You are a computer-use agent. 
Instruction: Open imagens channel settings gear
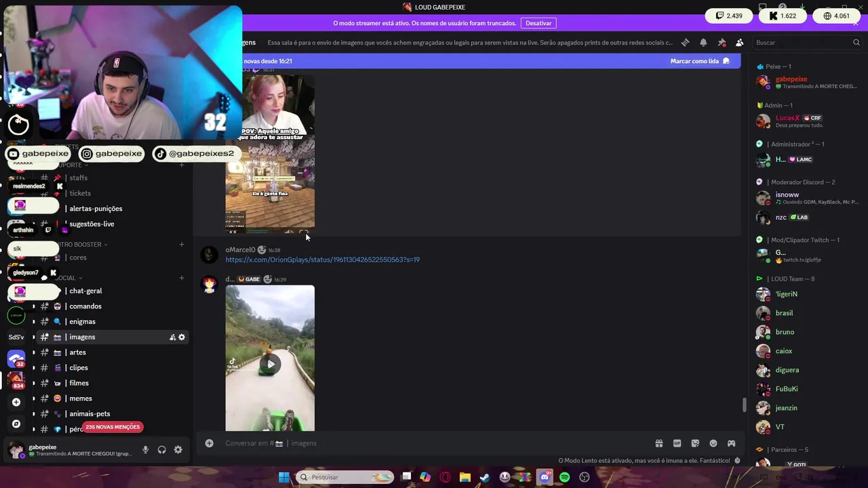(x=182, y=338)
